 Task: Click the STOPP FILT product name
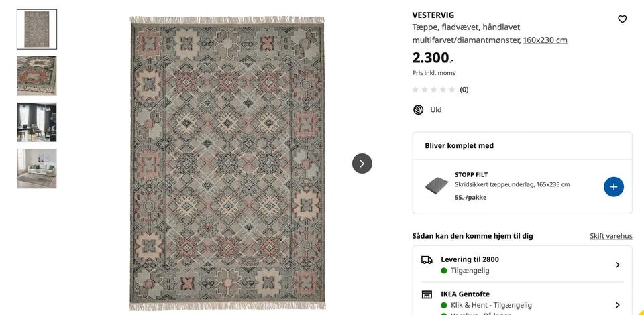[471, 174]
